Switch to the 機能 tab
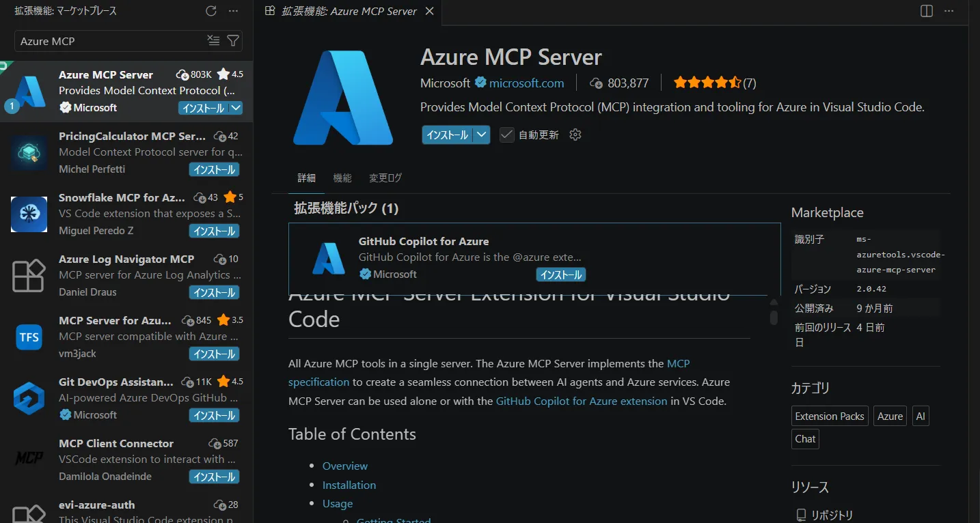Image resolution: width=980 pixels, height=523 pixels. point(342,178)
